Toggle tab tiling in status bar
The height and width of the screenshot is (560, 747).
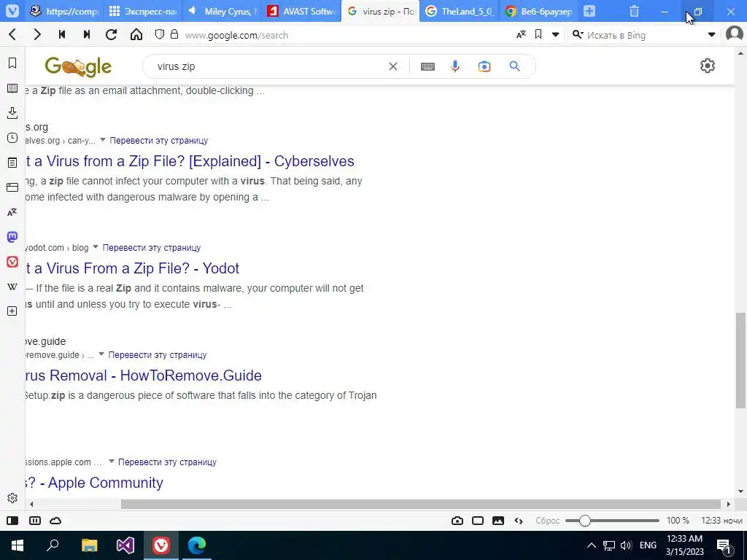[35, 521]
